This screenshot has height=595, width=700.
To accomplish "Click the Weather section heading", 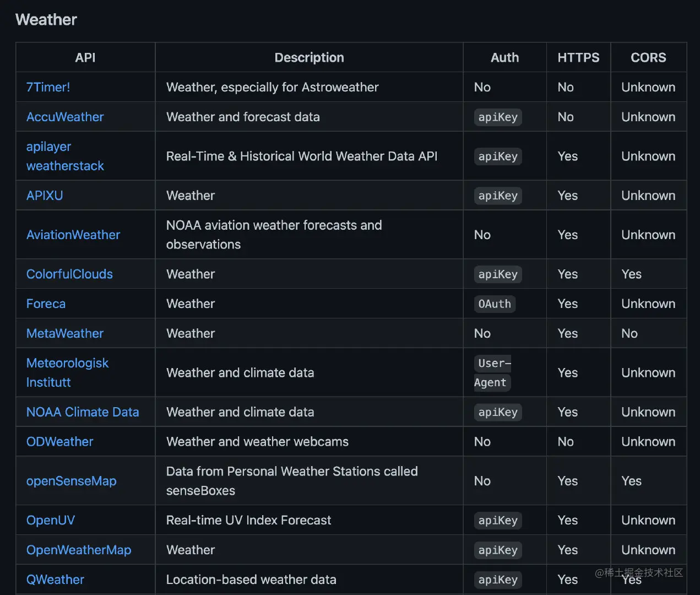I will (x=46, y=20).
